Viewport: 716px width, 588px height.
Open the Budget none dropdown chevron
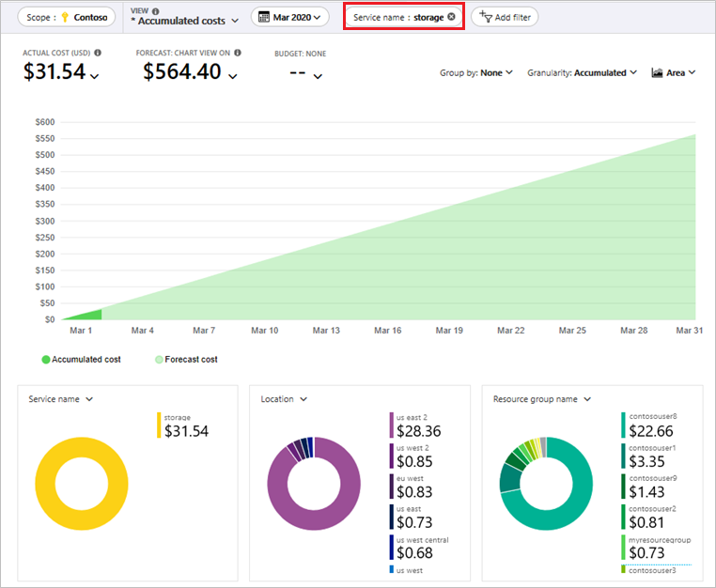[317, 75]
